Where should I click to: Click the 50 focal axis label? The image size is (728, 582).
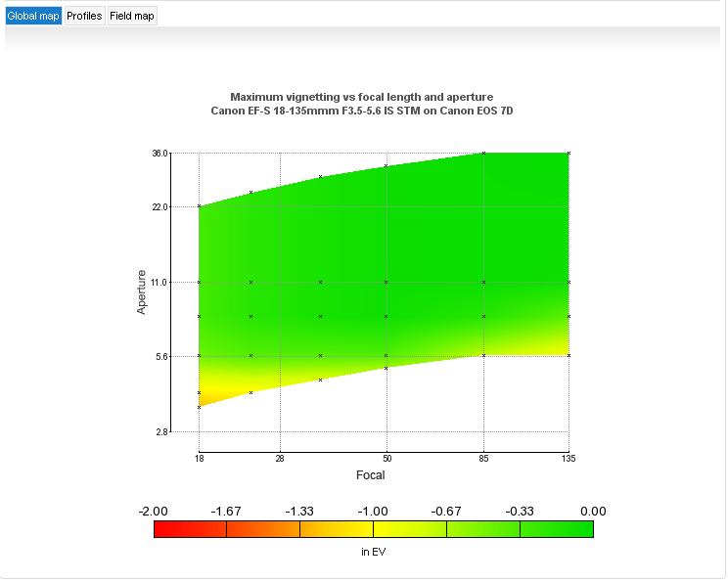[x=387, y=459]
